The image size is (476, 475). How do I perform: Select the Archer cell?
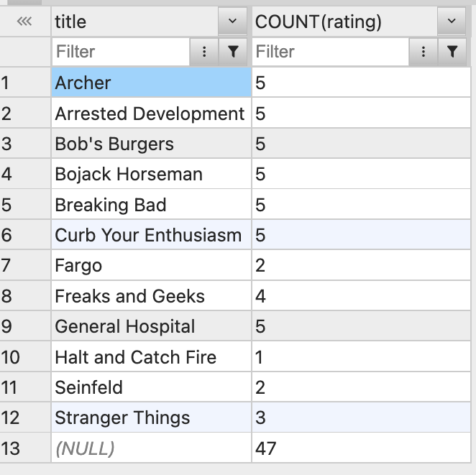click(x=151, y=83)
